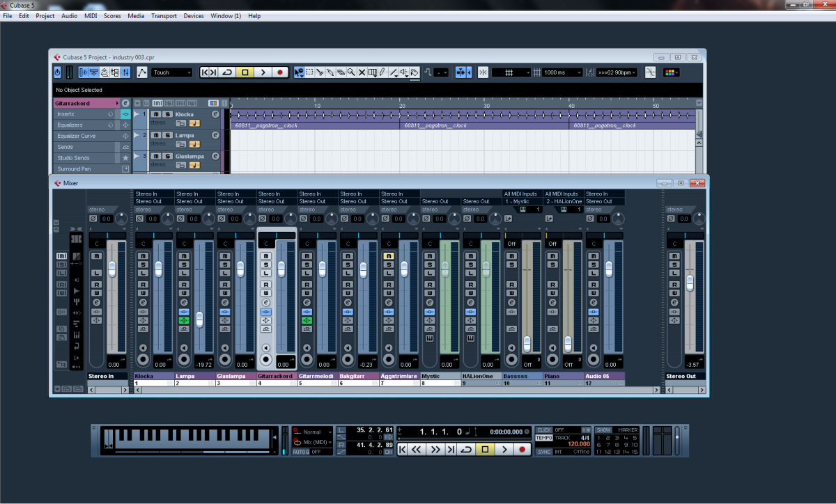Click Rewind on the transport panel
Image resolution: width=836 pixels, height=504 pixels.
click(417, 450)
